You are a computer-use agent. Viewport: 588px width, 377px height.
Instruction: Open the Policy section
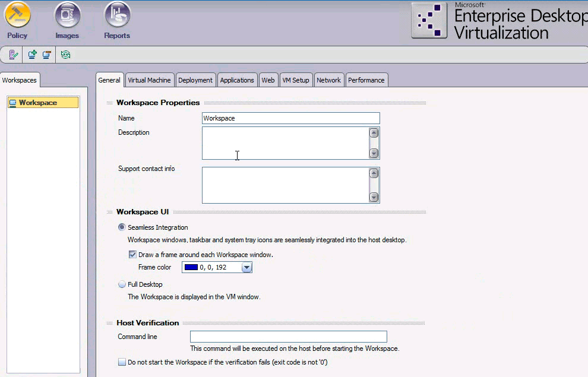click(17, 20)
